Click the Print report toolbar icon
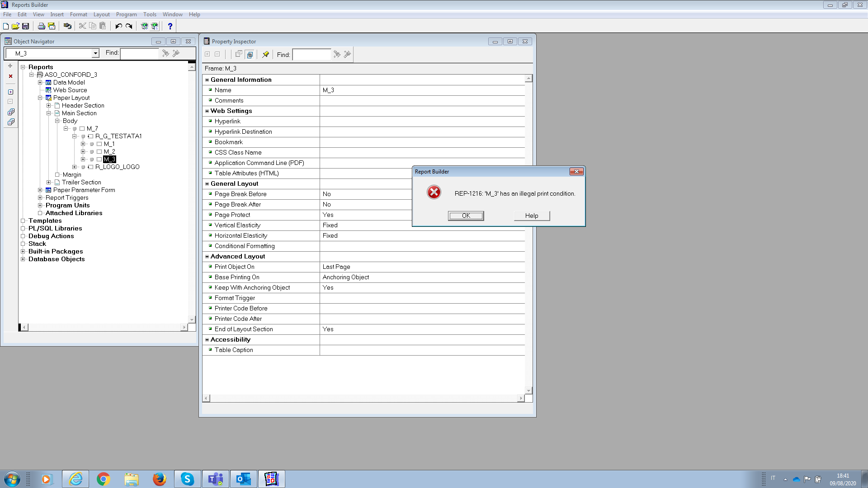 (x=42, y=26)
